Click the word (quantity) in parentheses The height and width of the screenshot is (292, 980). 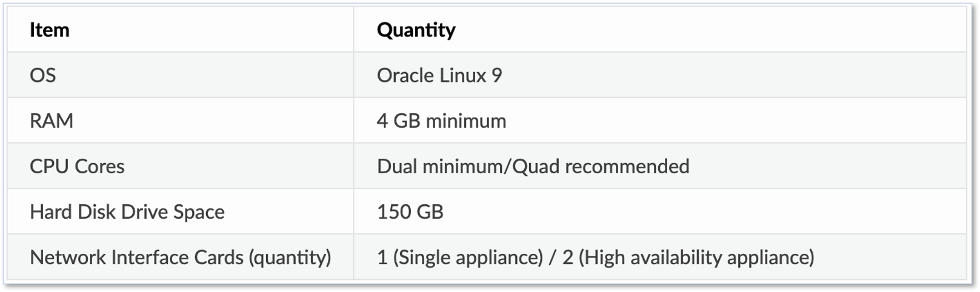tap(290, 257)
